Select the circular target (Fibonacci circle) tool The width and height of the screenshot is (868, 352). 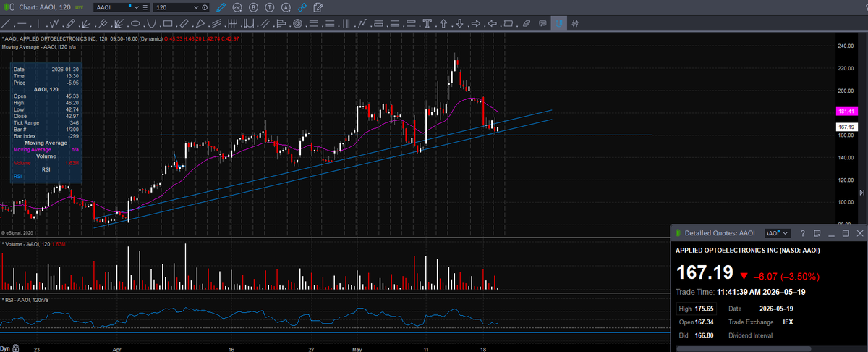click(298, 24)
